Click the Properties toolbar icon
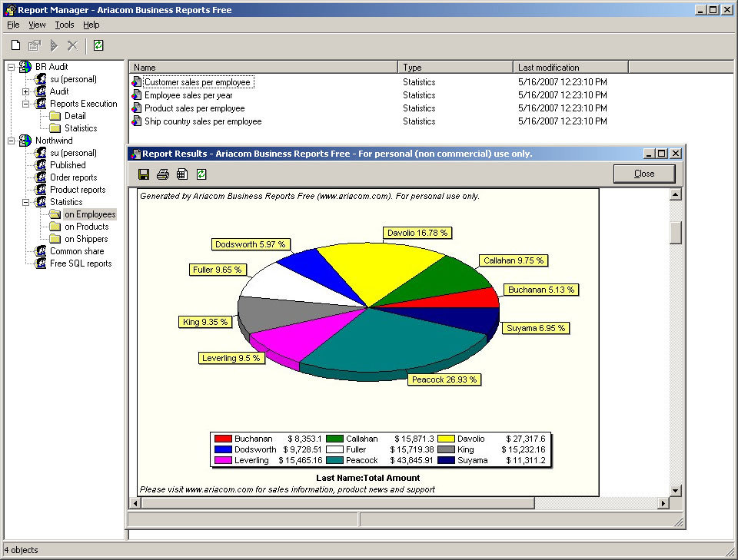This screenshot has height=560, width=738. [35, 45]
